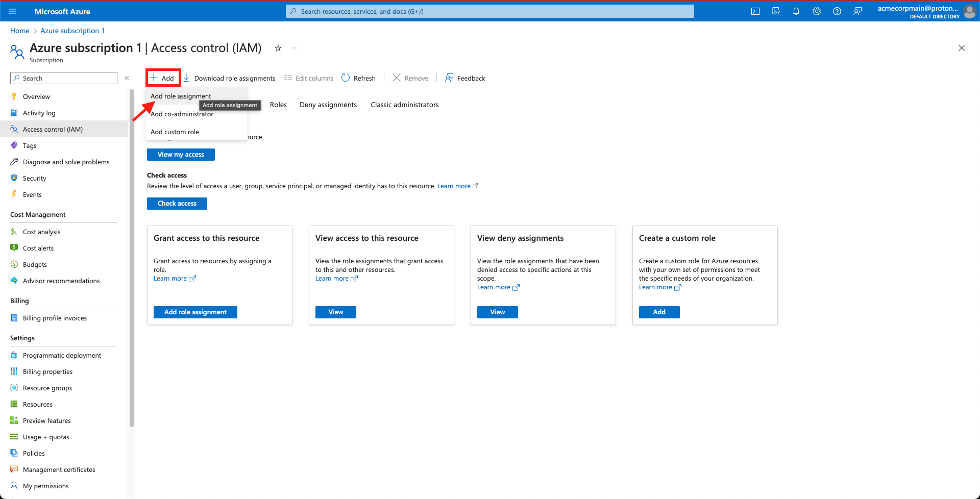Open the notifications bell
This screenshot has width=980, height=499.
(x=796, y=11)
